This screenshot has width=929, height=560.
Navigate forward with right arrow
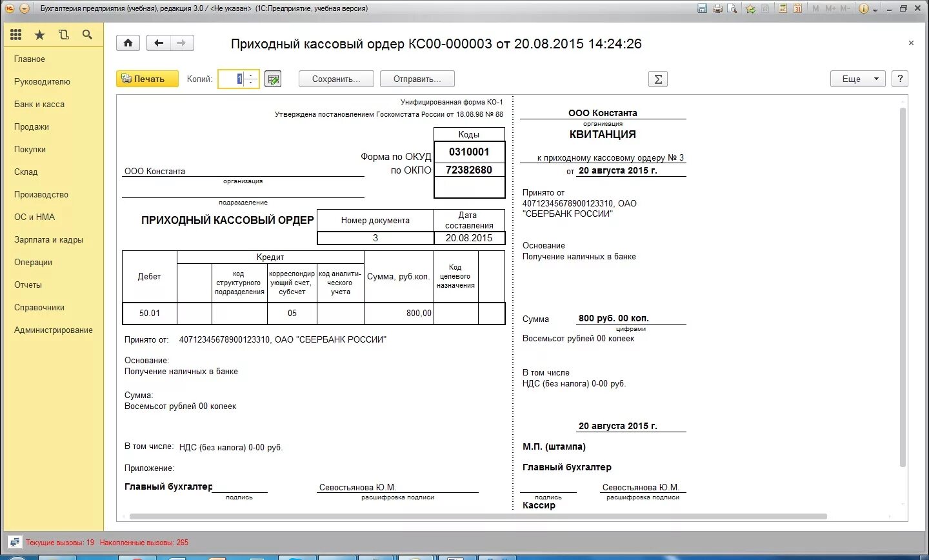tap(182, 43)
